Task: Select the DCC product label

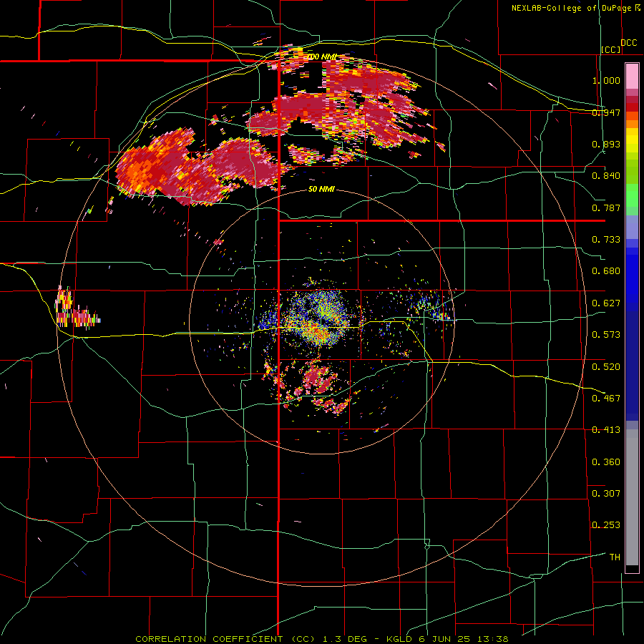Action: point(628,43)
